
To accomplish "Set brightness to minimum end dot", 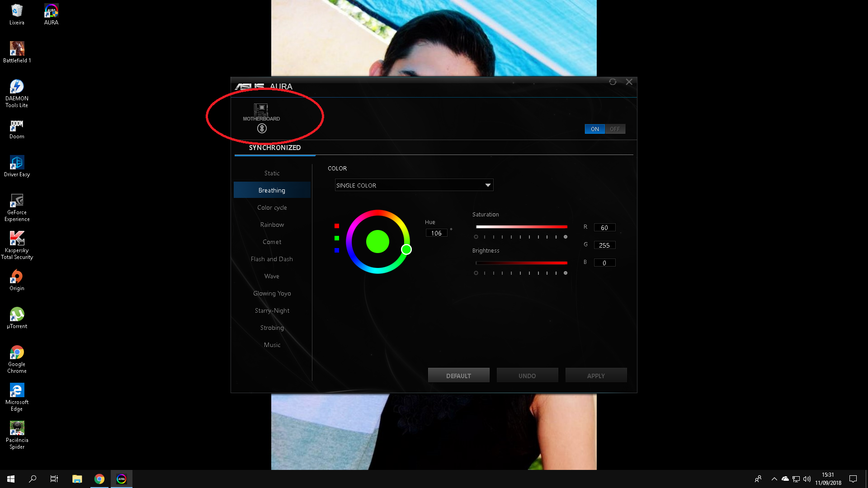I will coord(476,273).
